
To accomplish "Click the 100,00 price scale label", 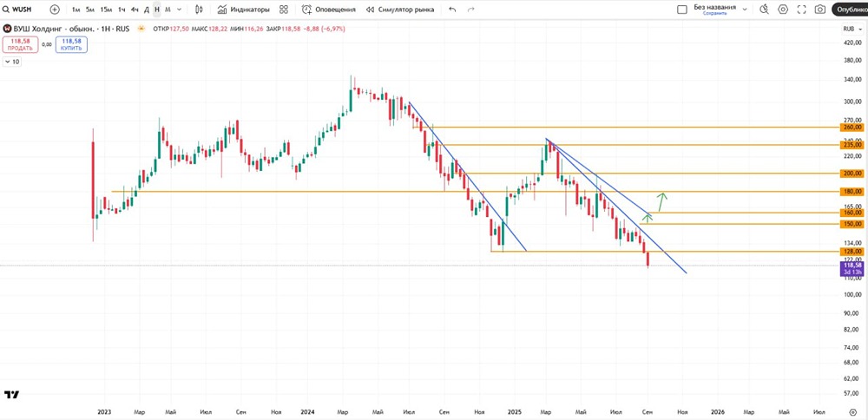I will coord(852,294).
